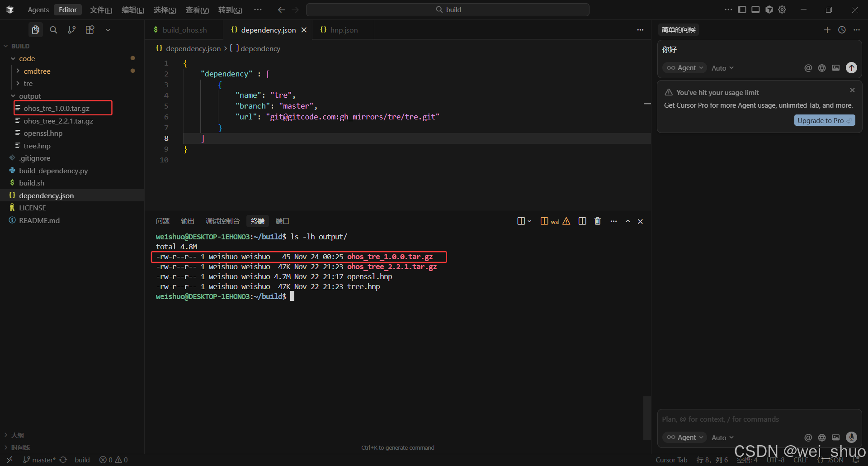Kill terminal with trash icon
Viewport: 868px width, 466px height.
[598, 221]
